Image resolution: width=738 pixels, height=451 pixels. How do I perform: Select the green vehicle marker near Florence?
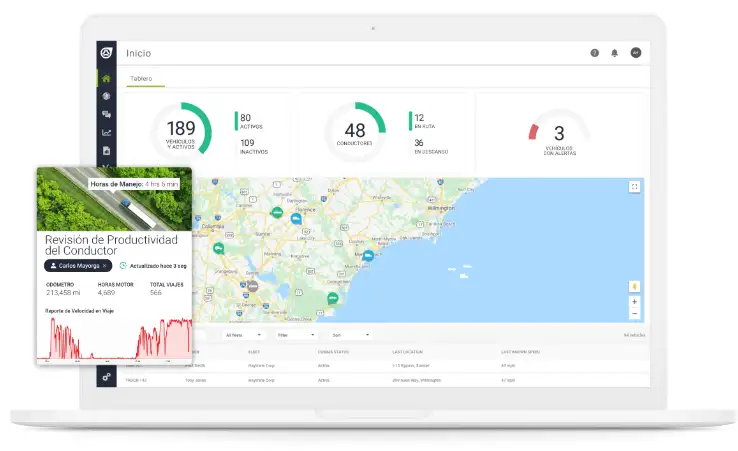(x=277, y=213)
